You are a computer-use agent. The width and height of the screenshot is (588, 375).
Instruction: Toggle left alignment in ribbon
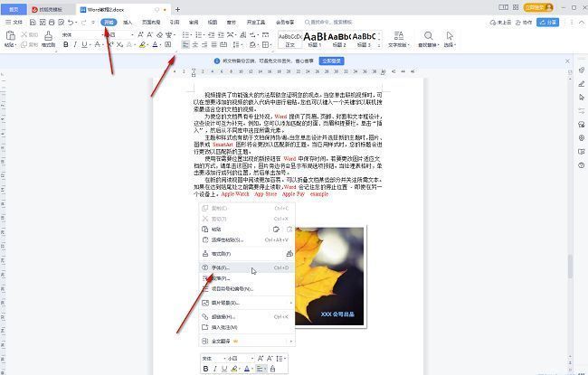[x=185, y=44]
